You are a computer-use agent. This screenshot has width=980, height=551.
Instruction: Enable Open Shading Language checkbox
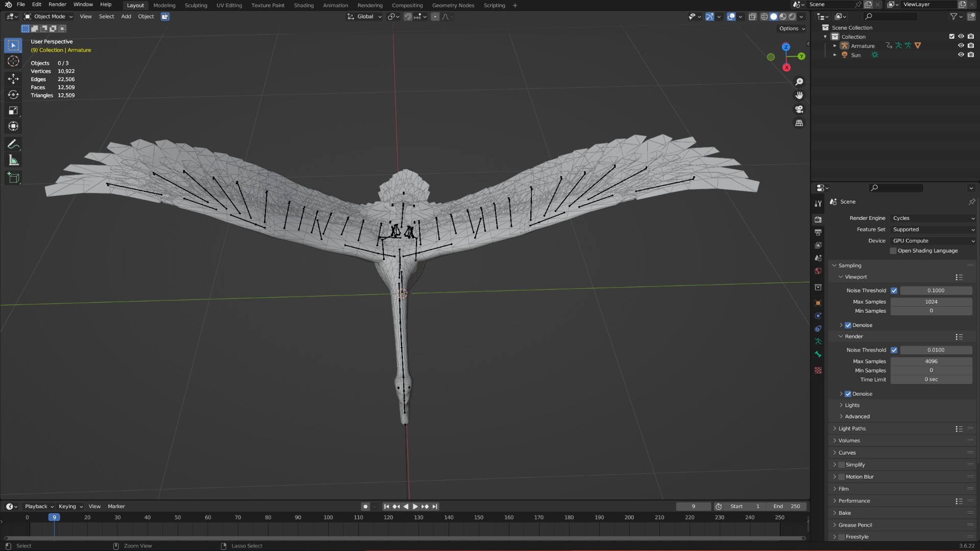pyautogui.click(x=893, y=251)
